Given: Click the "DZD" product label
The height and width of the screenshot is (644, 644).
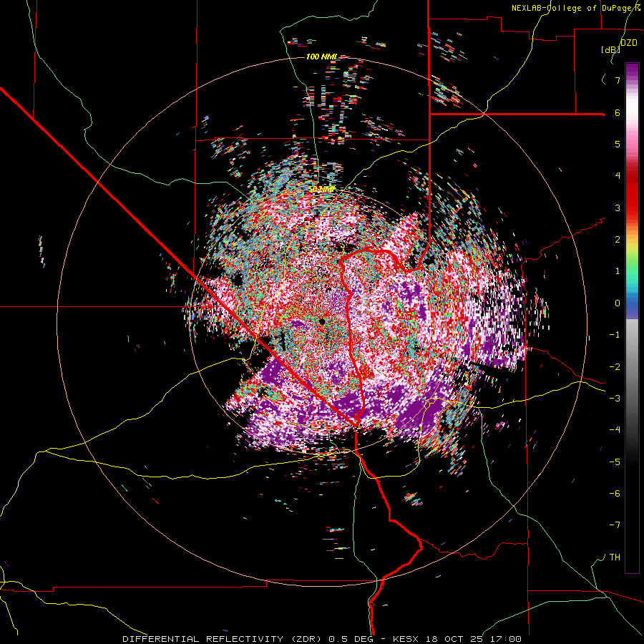Looking at the screenshot, I should click(x=628, y=43).
